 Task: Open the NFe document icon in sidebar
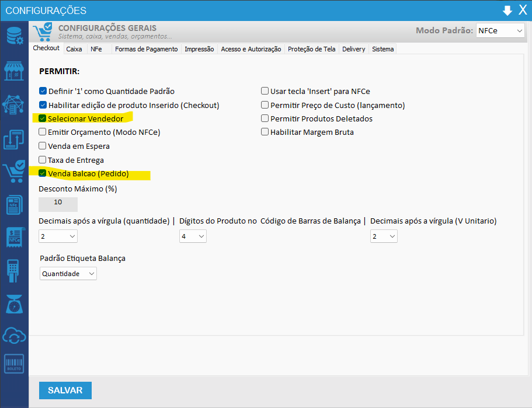click(14, 205)
